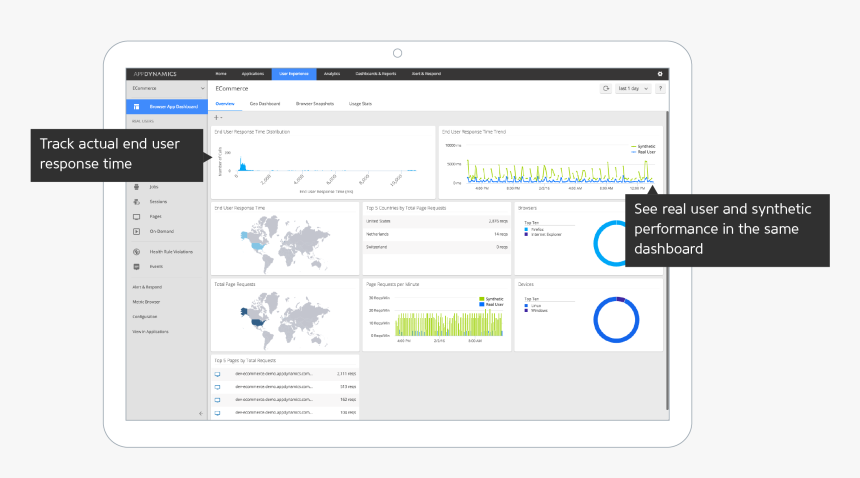Click the Pages monitor icon in sidebar
860x478 pixels.
[x=136, y=216]
